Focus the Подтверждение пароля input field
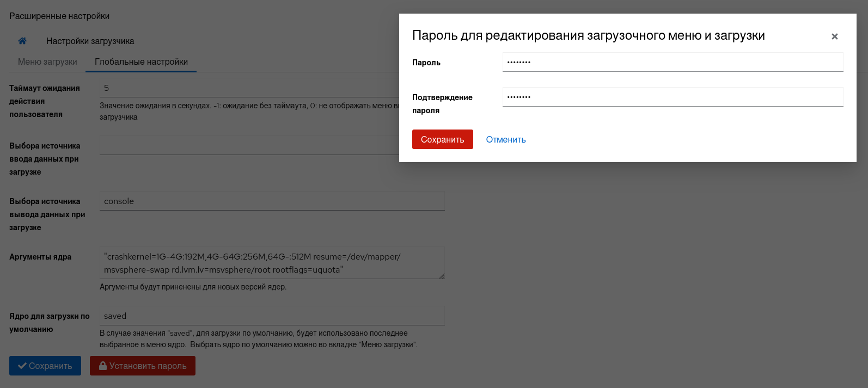Viewport: 868px width, 388px height. 673,97
